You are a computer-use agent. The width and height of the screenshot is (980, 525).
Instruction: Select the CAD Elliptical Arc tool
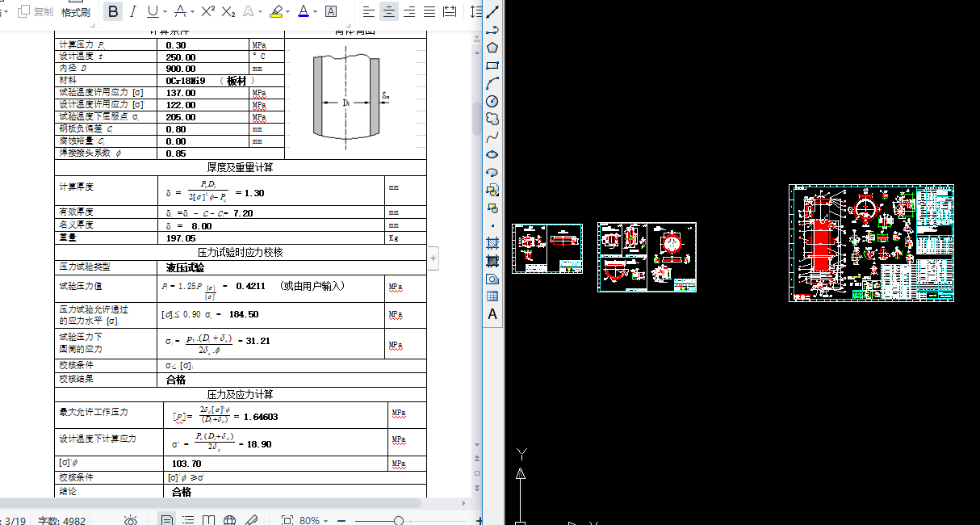(x=492, y=172)
